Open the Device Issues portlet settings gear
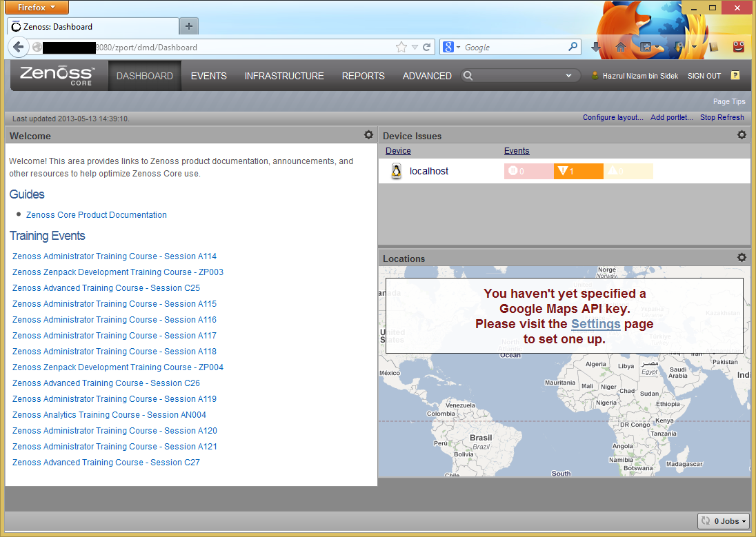The height and width of the screenshot is (537, 756). [x=742, y=135]
